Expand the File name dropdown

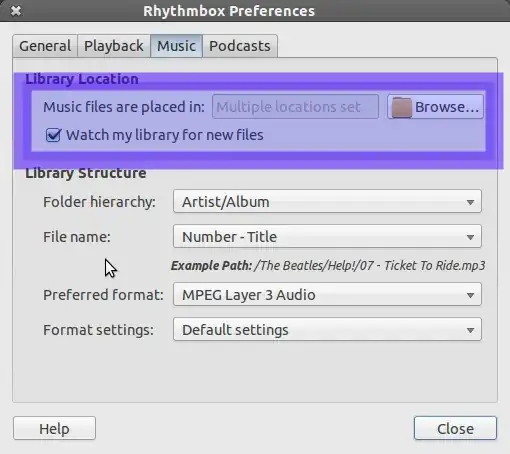(x=327, y=236)
